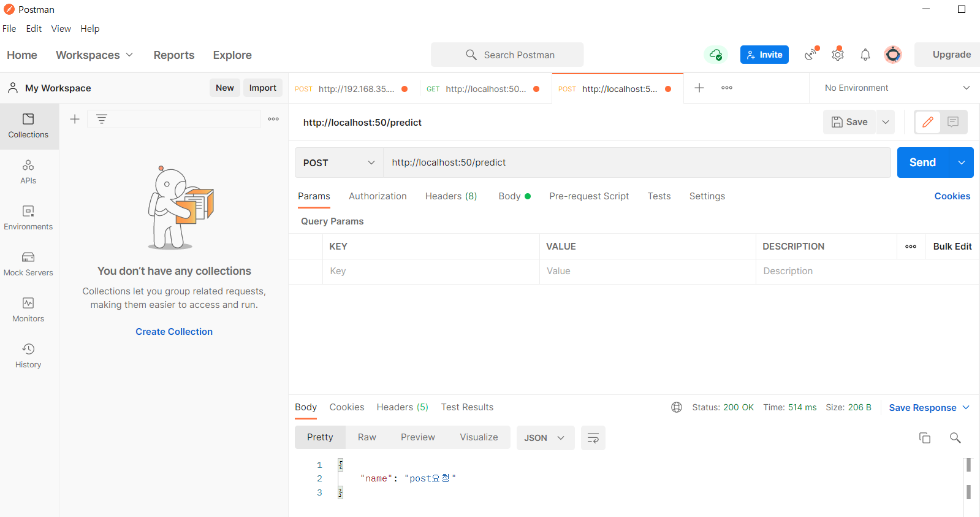Copy response body with copy icon
Image resolution: width=980 pixels, height=517 pixels.
(925, 438)
